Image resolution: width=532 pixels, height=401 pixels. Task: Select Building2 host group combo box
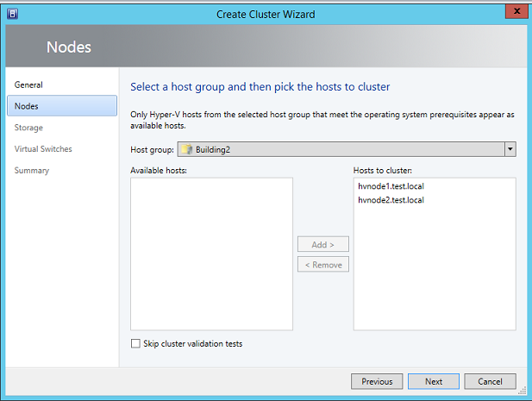click(x=347, y=149)
